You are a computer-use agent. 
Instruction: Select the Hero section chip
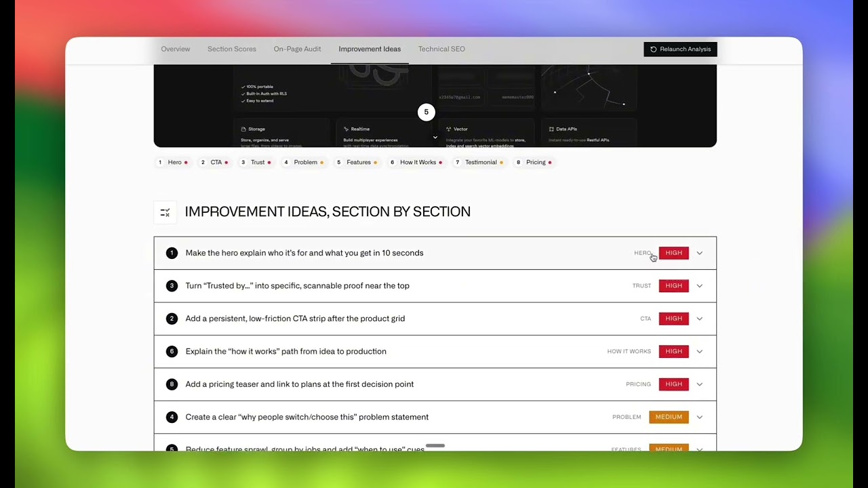point(173,162)
